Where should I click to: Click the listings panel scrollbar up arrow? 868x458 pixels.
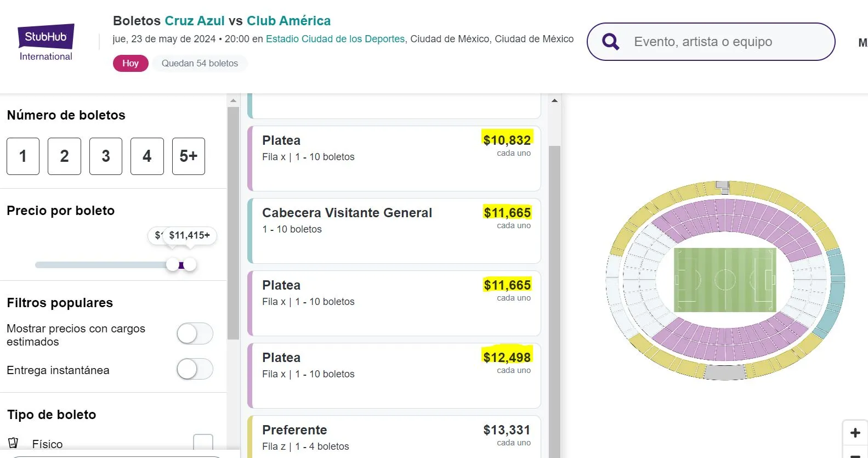coord(555,100)
